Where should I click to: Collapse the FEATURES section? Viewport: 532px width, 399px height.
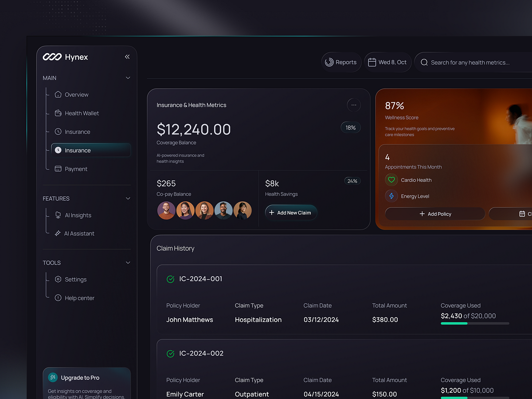(x=128, y=198)
